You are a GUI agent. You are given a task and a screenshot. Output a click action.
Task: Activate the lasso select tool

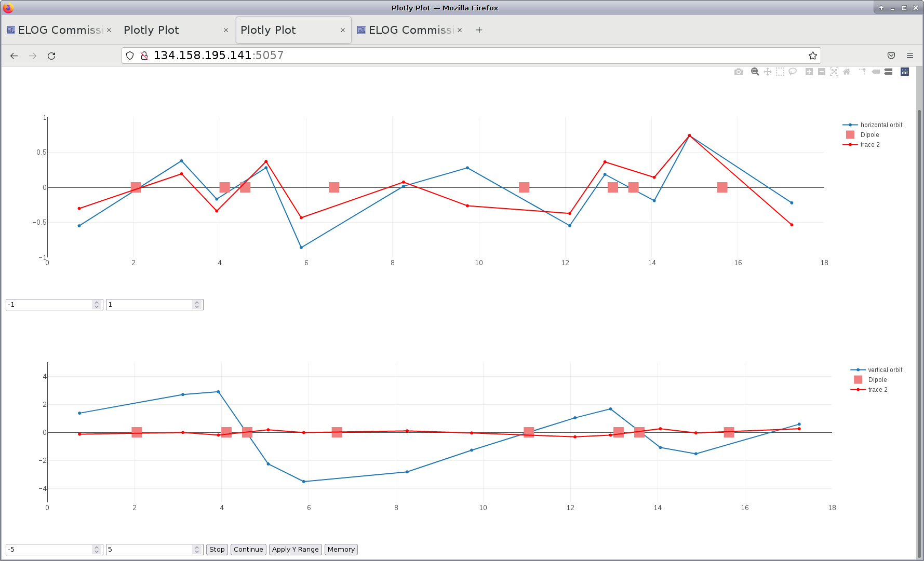(x=792, y=72)
